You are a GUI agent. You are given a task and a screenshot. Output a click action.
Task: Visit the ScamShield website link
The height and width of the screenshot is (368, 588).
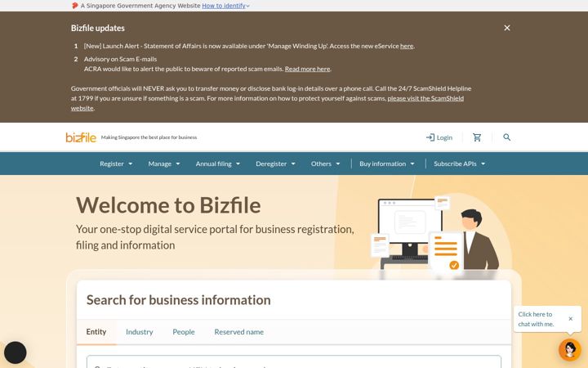point(425,98)
